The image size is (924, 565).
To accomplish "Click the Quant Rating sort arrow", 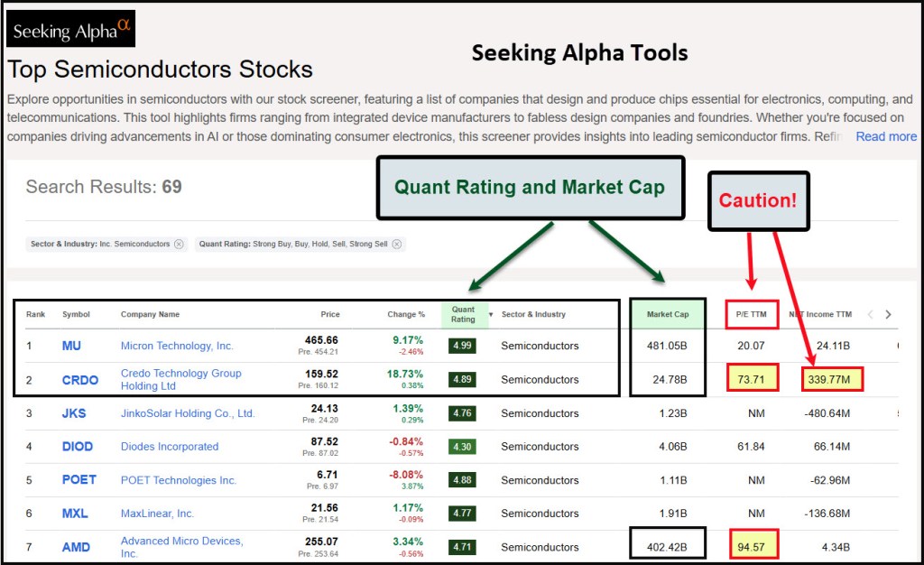I will click(x=491, y=315).
